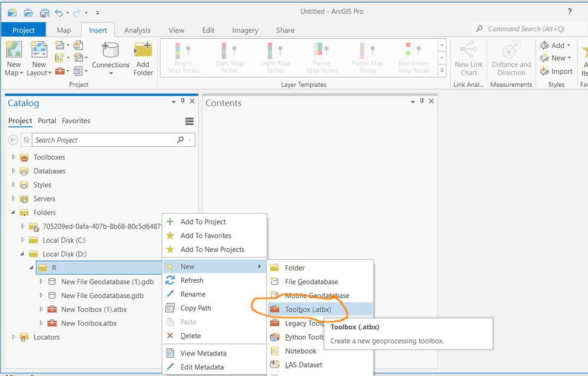Click the Add styles button
This screenshot has width=588, height=376.
coord(555,45)
